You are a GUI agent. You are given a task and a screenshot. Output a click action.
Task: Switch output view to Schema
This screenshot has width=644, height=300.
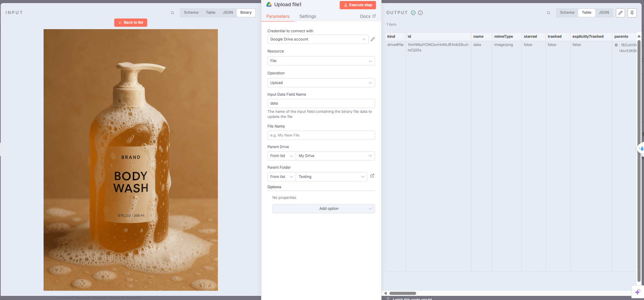tap(567, 13)
